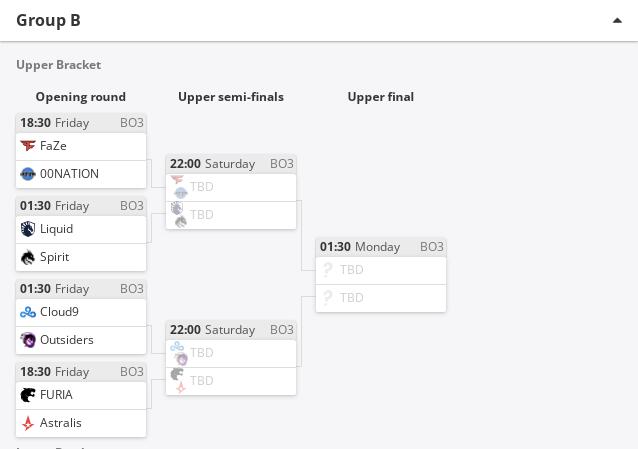
Task: Open the 01:30 Friday Liquid match header
Action: coord(81,206)
